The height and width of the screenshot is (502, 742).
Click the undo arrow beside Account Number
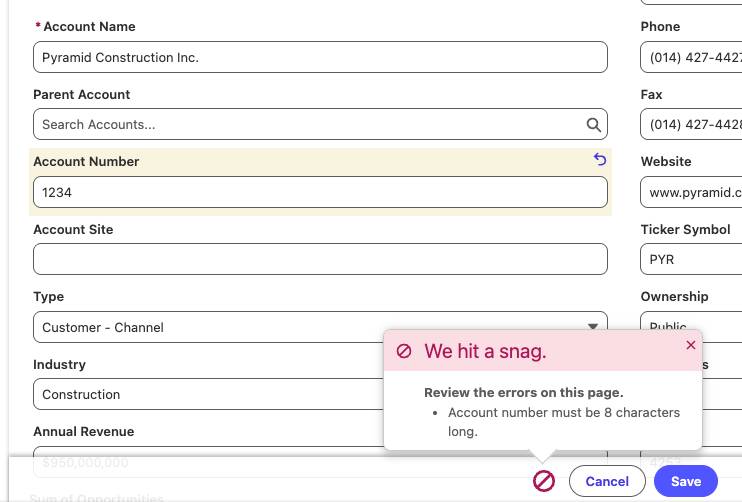point(600,159)
